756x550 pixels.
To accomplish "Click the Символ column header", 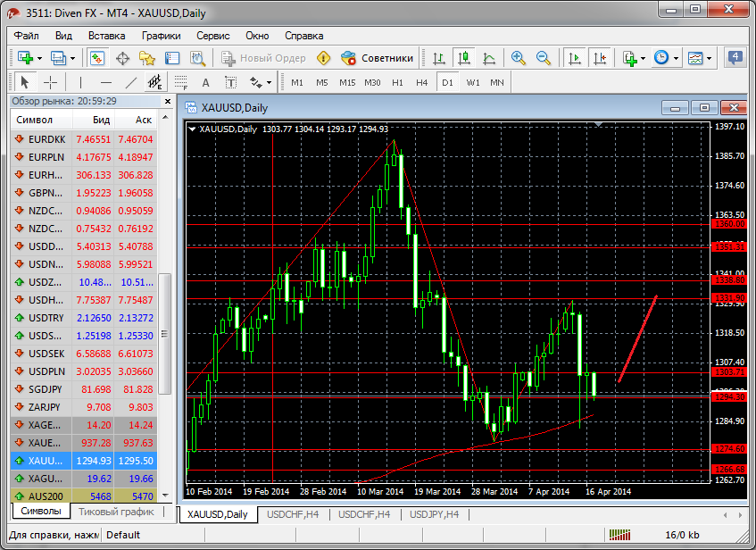I will pos(41,120).
